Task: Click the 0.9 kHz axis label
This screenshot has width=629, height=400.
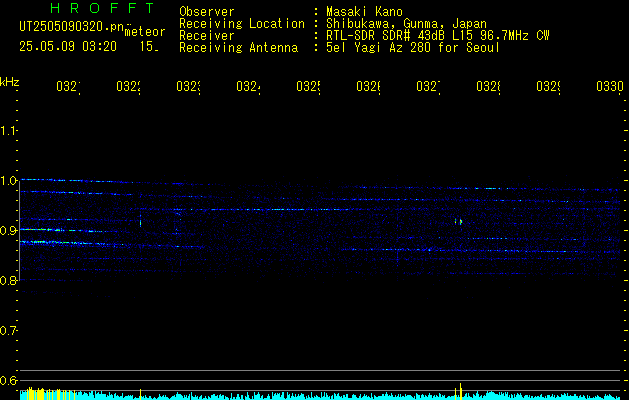Action: tap(8, 231)
